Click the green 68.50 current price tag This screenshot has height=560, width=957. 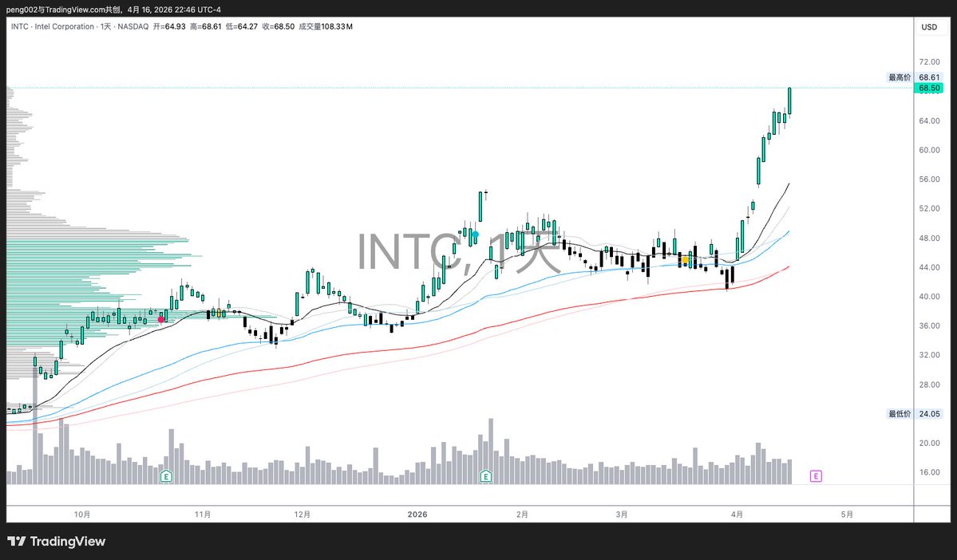[929, 89]
